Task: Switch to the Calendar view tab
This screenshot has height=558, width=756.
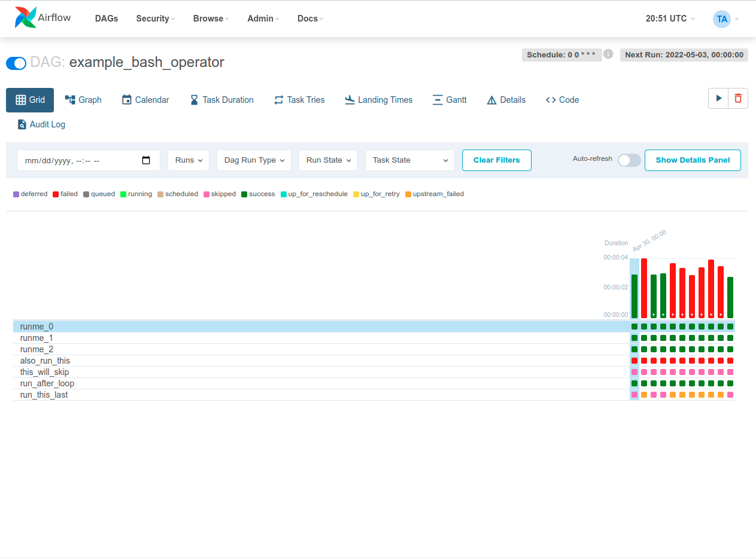Action: pyautogui.click(x=145, y=100)
